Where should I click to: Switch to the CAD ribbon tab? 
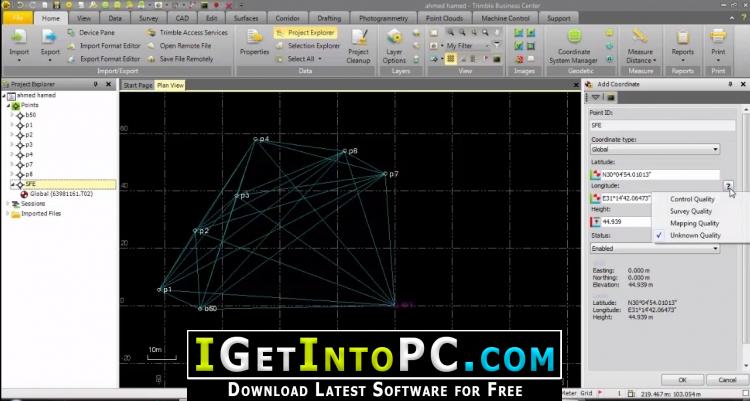click(182, 18)
